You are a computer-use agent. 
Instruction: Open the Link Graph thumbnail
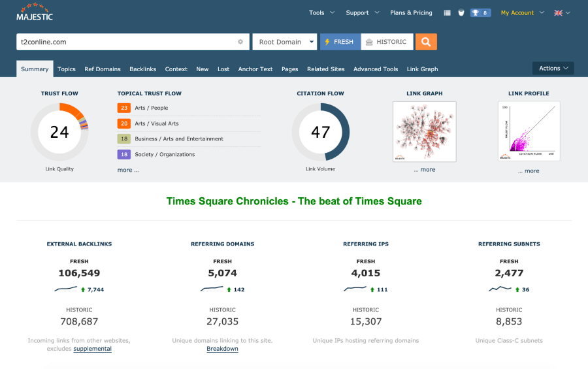point(424,131)
